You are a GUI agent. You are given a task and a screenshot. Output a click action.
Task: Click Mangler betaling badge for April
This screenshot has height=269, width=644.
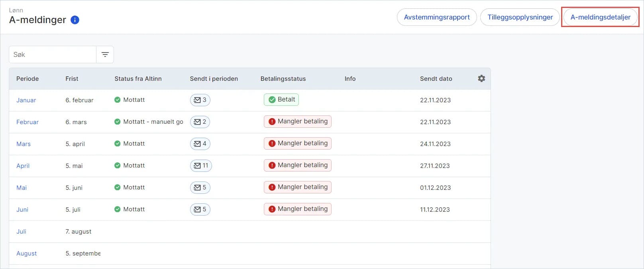click(298, 165)
